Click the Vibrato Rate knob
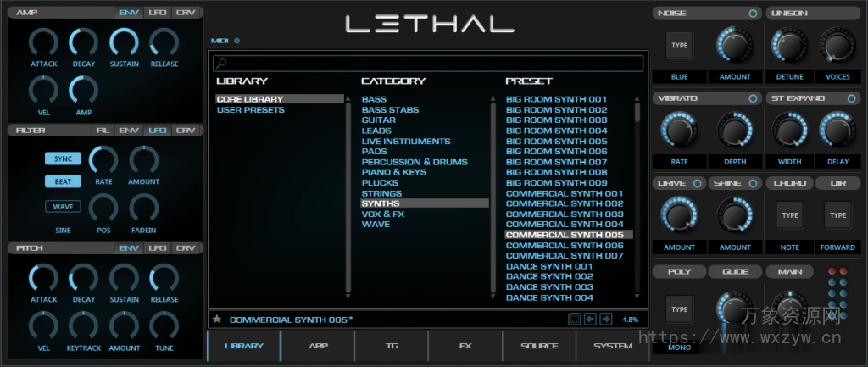 pyautogui.click(x=679, y=130)
